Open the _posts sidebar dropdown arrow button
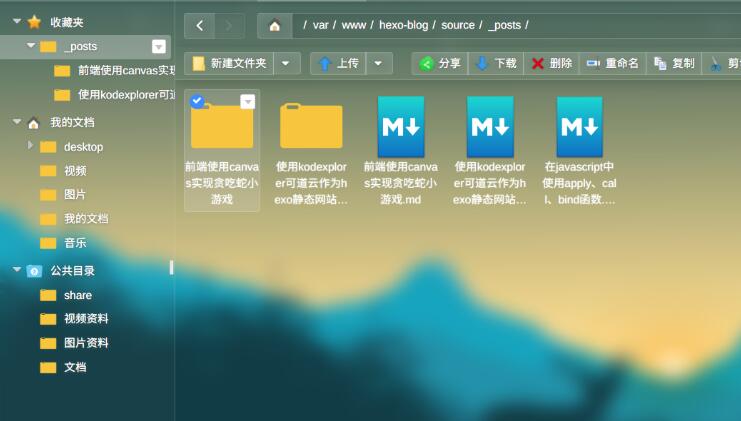 159,47
